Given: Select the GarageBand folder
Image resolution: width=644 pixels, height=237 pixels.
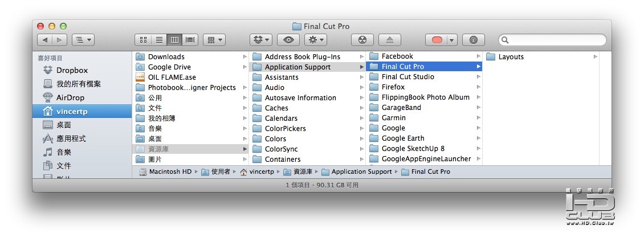Looking at the screenshot, I should (x=424, y=108).
